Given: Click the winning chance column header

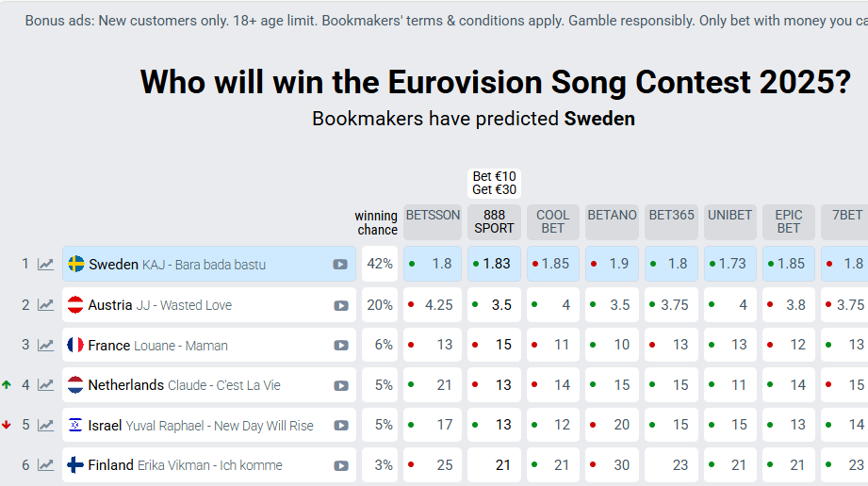Looking at the screenshot, I should (x=376, y=222).
